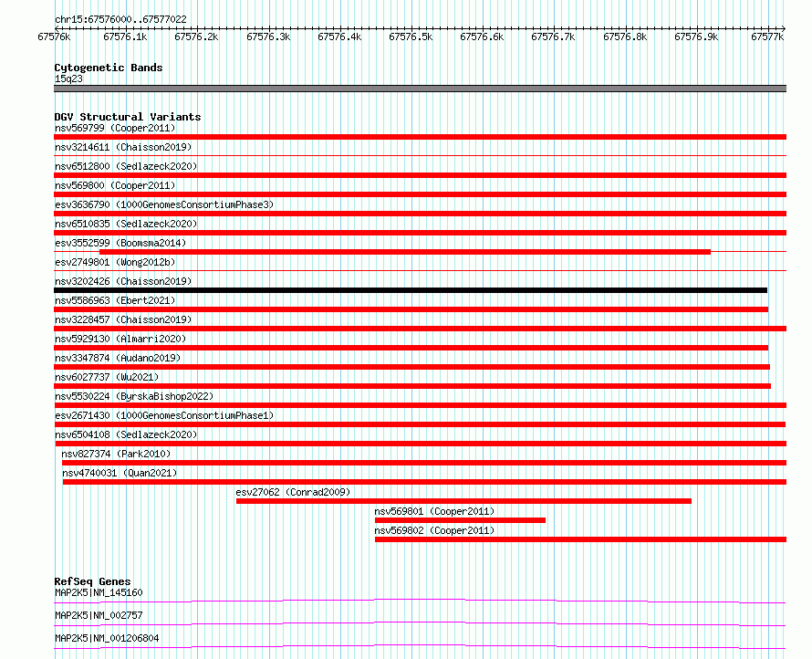Click the chr15:67576000..67577022 region label
This screenshot has height=659, width=812.
[x=120, y=19]
